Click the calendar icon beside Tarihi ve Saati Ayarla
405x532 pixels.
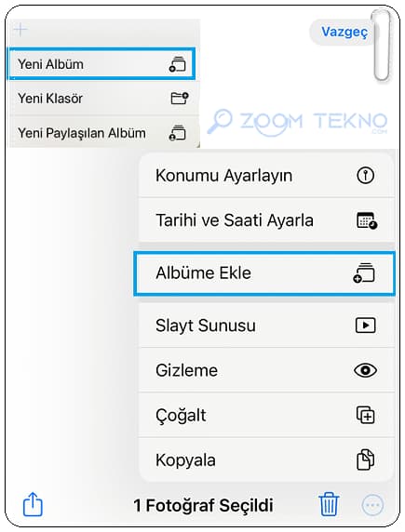coord(367,220)
